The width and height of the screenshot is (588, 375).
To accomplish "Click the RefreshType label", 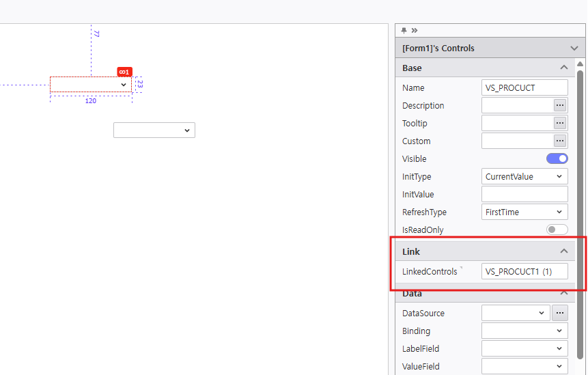I will [424, 212].
